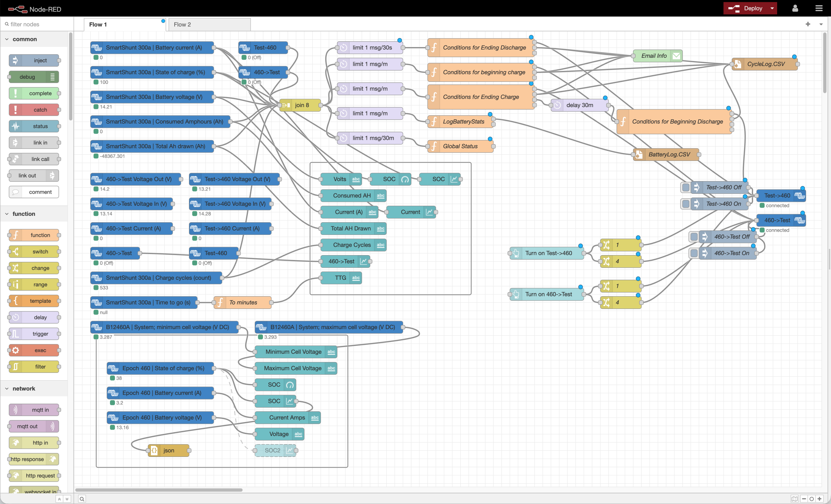Click the zoom out minus icon
Image resolution: width=831 pixels, height=504 pixels.
click(804, 498)
